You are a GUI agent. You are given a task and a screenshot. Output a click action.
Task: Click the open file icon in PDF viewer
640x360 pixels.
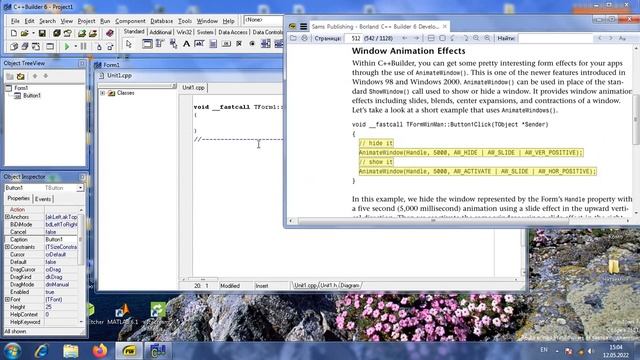293,38
